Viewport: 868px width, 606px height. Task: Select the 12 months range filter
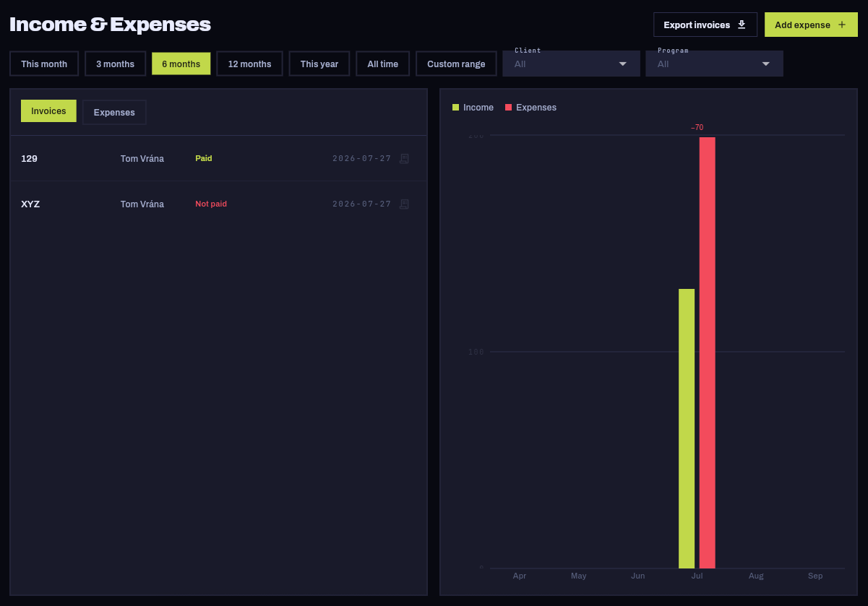coord(250,64)
